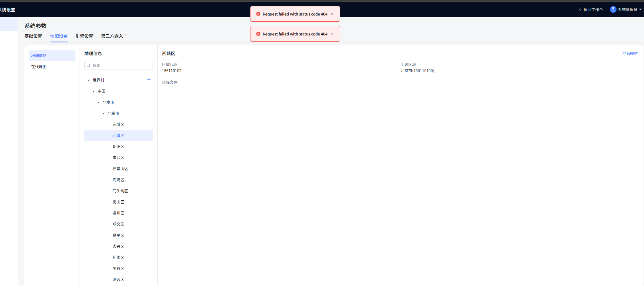This screenshot has width=644, height=286.
Task: Click the back arrow beside 返回工作台
Action: click(x=580, y=9)
